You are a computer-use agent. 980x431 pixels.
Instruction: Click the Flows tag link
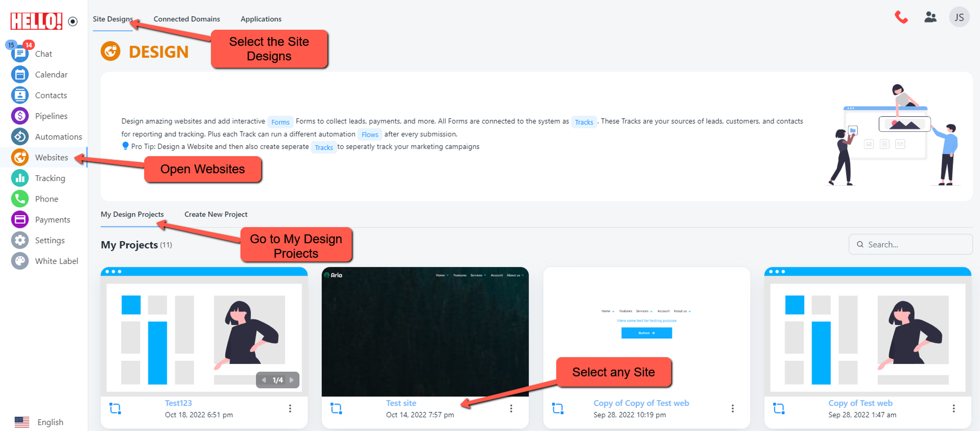pos(370,134)
